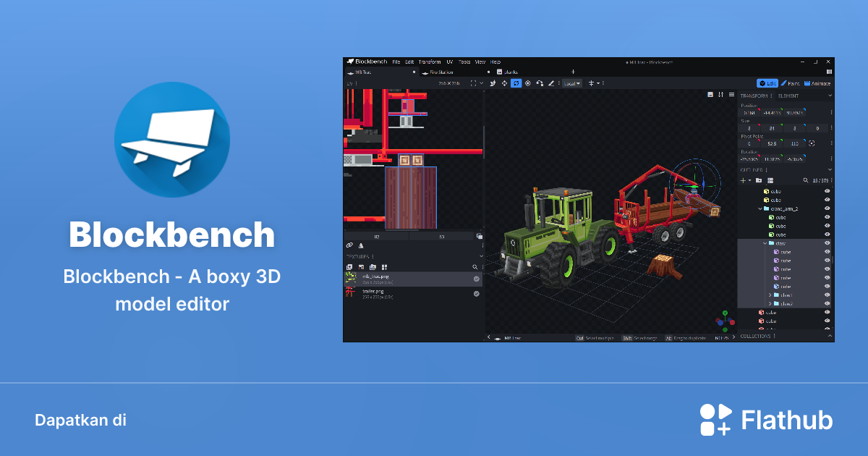Hide the crane_arm_2 group
The width and height of the screenshot is (868, 456).
point(827,208)
